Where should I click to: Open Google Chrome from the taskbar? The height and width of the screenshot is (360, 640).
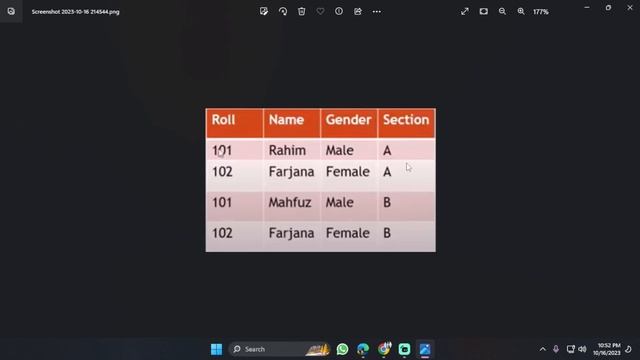tap(384, 349)
